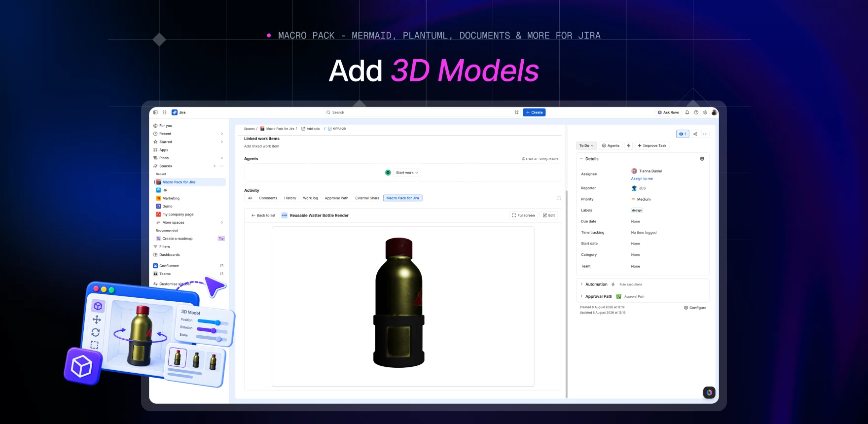
Task: Click the activity sort order icon
Action: point(559,198)
